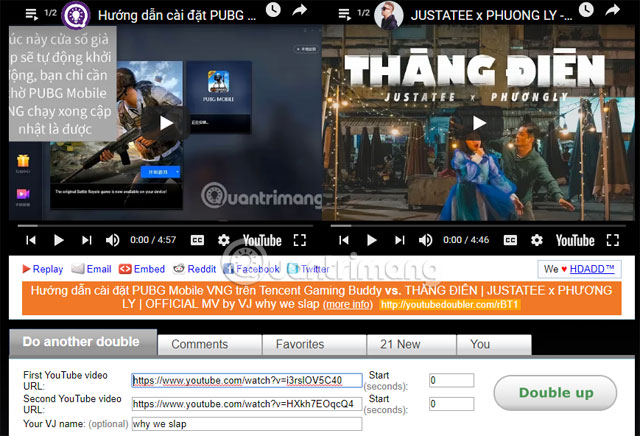
Task: Open left video on YouTube via logo
Action: point(262,240)
